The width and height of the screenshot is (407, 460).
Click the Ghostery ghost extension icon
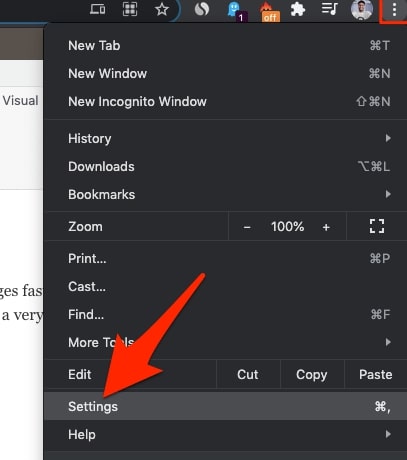236,11
